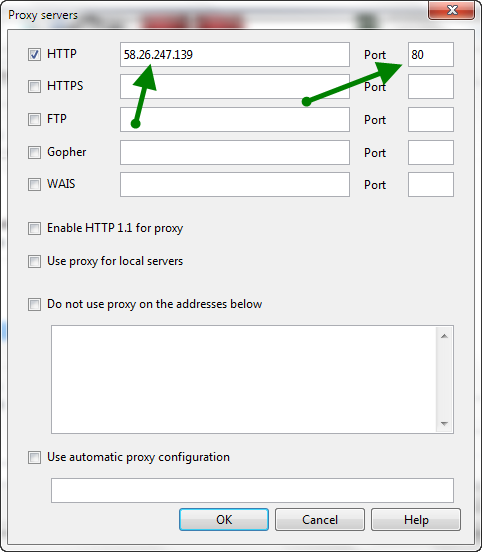This screenshot has height=552, width=482.
Task: Enable the HTTPS proxy checkbox
Action: tap(34, 86)
